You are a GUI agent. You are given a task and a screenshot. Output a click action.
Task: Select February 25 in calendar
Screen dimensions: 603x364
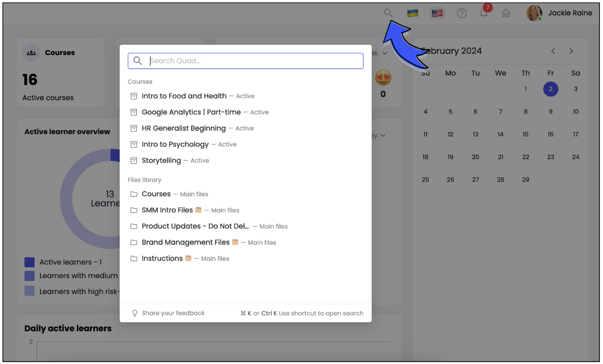(425, 180)
